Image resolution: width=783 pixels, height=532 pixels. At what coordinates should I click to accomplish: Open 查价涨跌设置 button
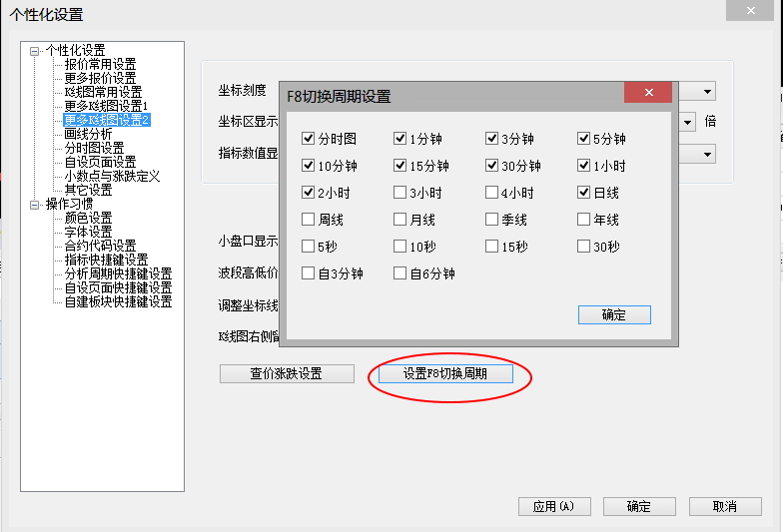287,373
